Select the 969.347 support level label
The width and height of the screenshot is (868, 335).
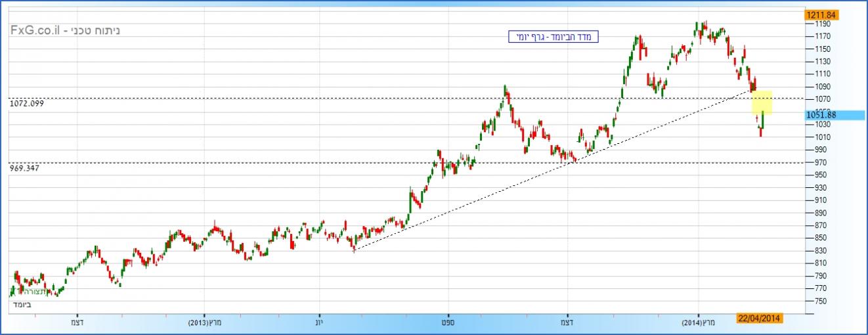[24, 168]
